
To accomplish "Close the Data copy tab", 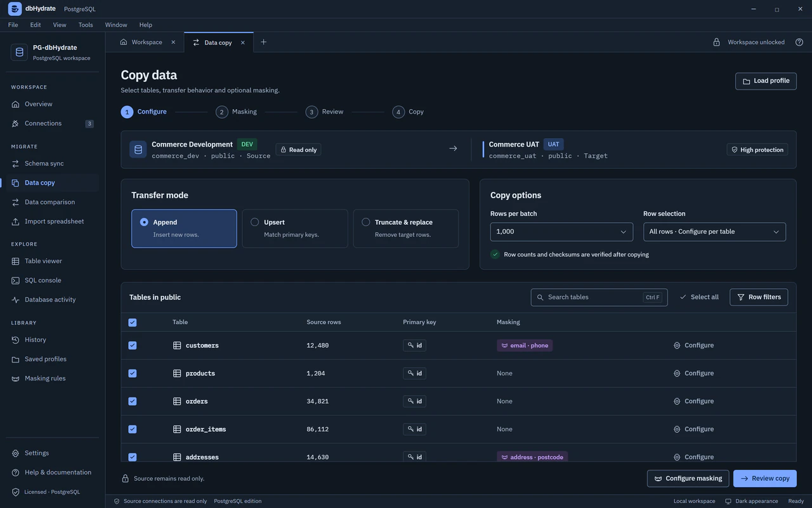I will tap(242, 43).
